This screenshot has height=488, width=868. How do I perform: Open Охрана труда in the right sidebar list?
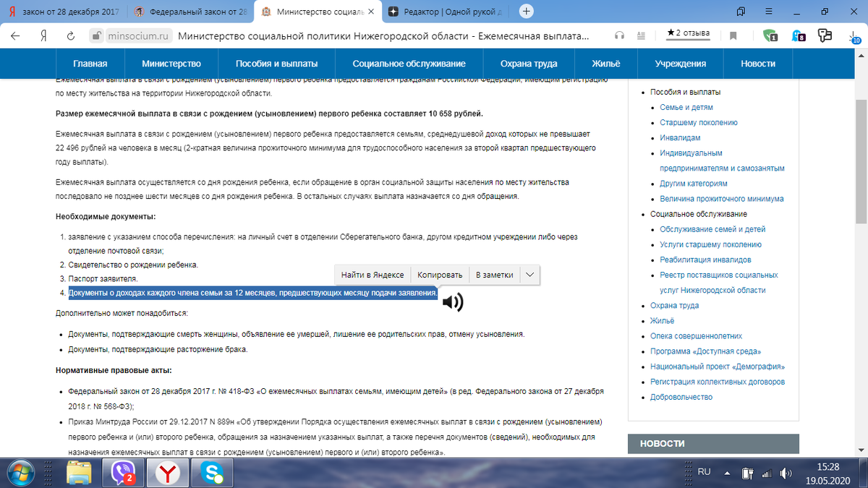tap(674, 306)
